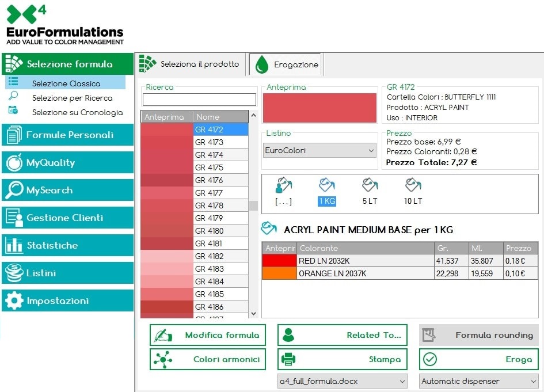Click the 22,298 grams cell for ORANGE
The height and width of the screenshot is (392, 544).
451,273
